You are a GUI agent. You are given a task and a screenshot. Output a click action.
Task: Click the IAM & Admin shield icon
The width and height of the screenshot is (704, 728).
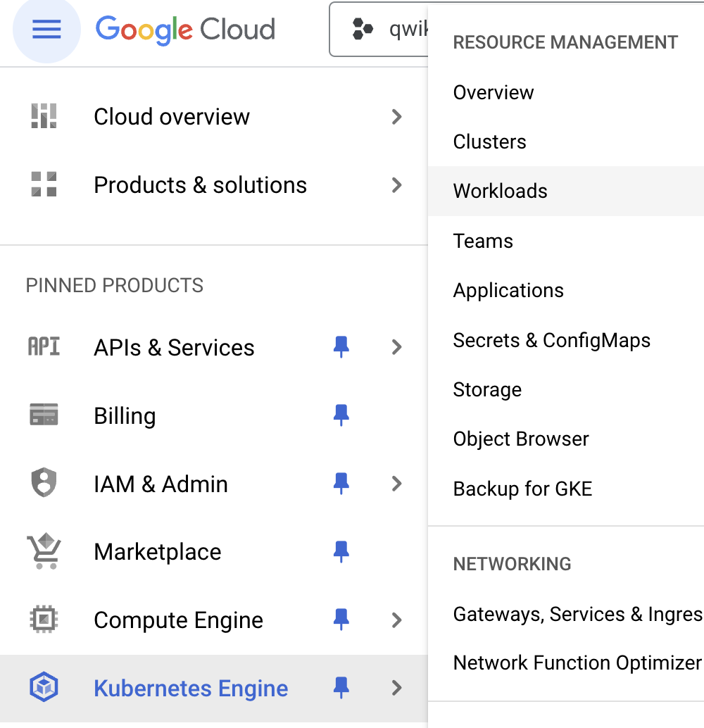[44, 484]
